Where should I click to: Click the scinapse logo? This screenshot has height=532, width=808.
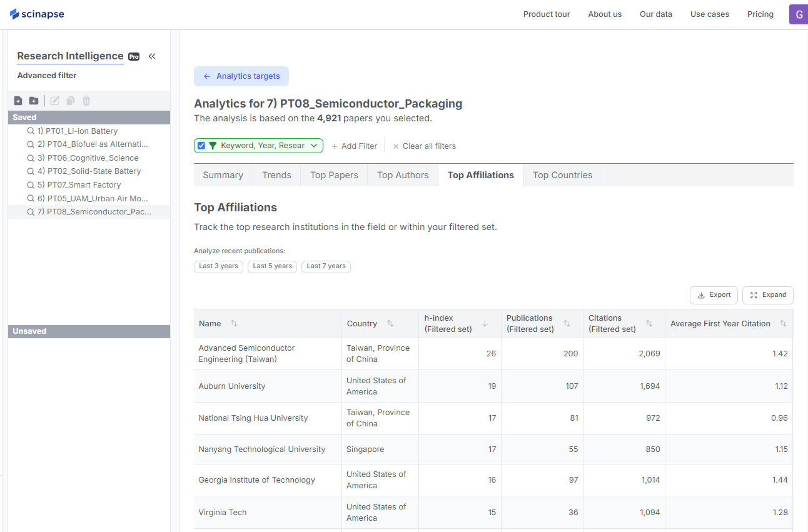[36, 14]
